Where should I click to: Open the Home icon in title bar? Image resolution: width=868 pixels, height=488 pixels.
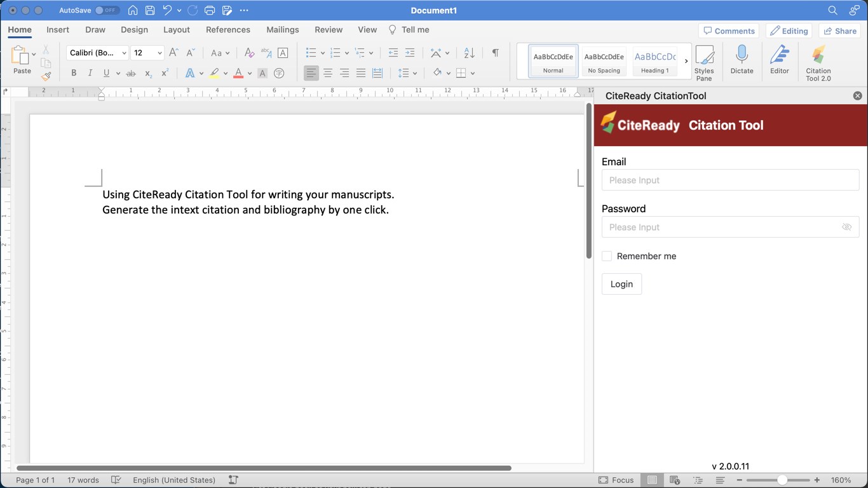click(133, 10)
